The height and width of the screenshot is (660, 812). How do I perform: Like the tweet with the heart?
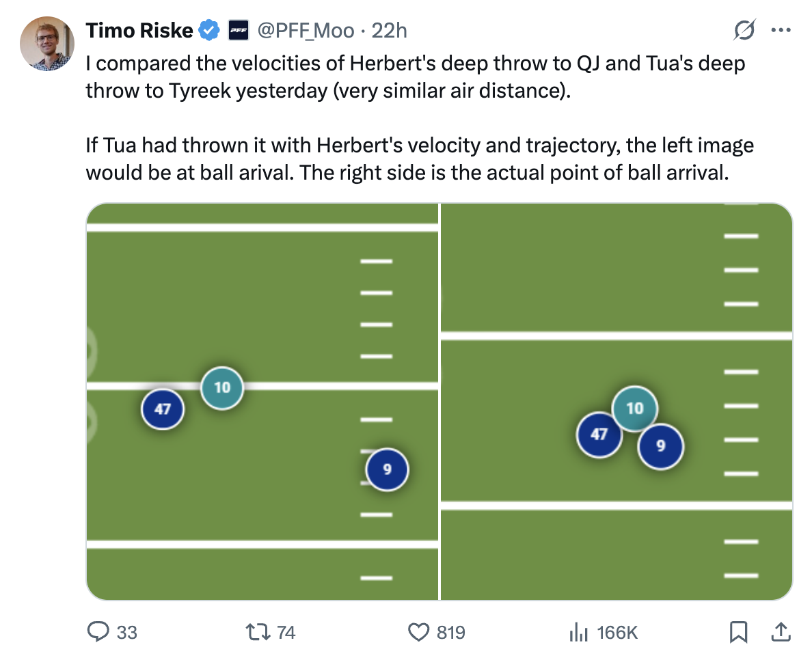(x=418, y=633)
